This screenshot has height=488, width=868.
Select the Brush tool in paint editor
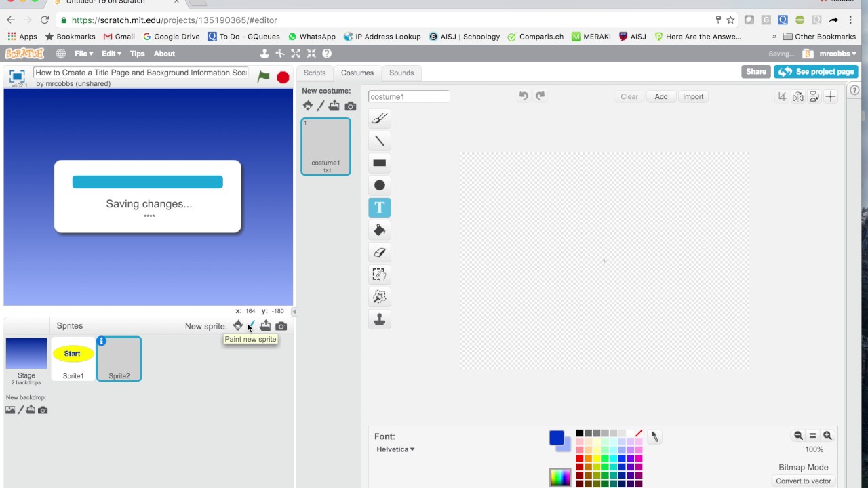[x=380, y=119]
